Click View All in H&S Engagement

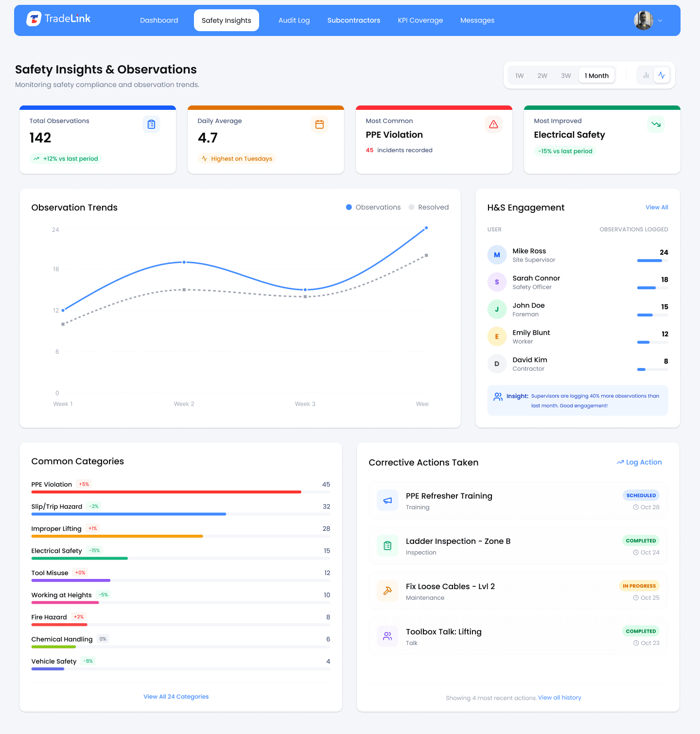pos(657,207)
